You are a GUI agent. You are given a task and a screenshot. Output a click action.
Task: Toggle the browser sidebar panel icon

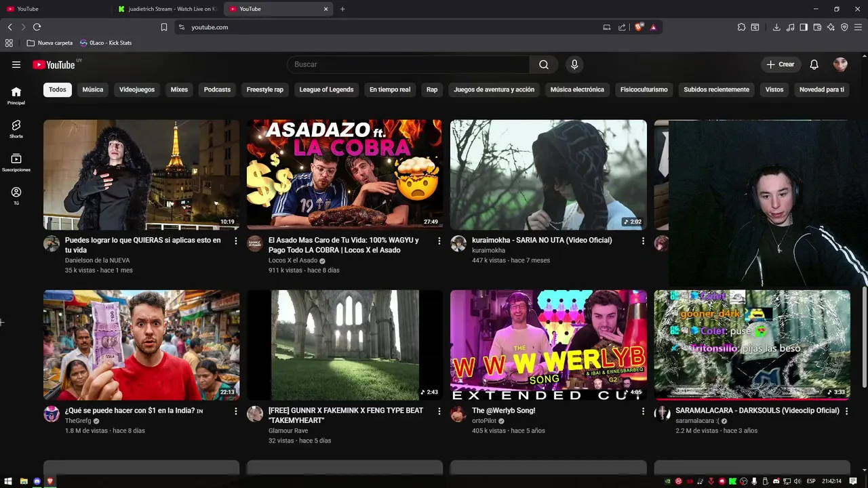click(804, 27)
